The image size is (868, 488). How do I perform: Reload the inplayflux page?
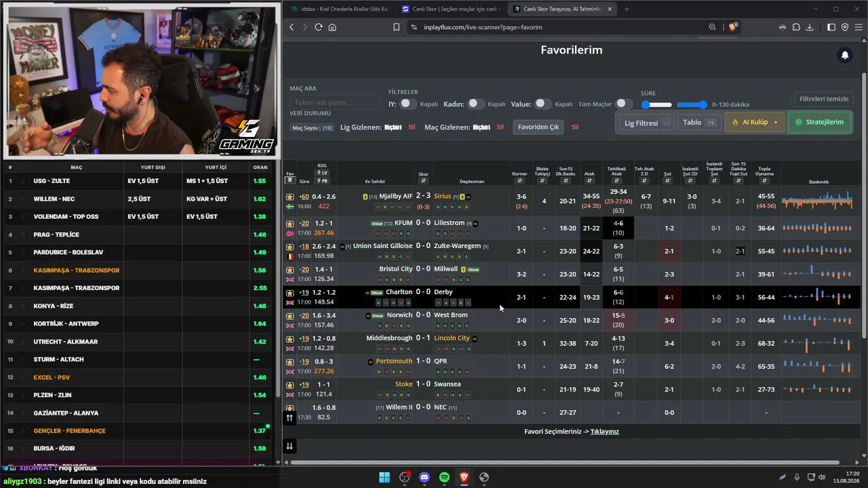318,27
